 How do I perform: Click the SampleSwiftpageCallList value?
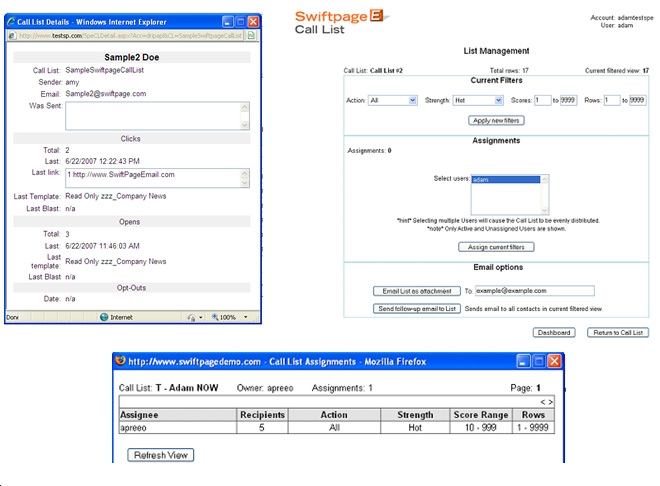pos(104,70)
